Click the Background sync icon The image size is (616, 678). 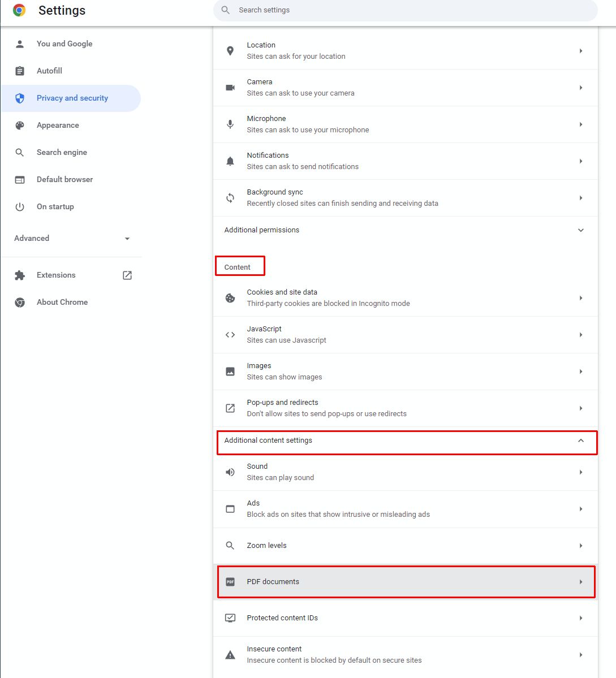(x=230, y=198)
